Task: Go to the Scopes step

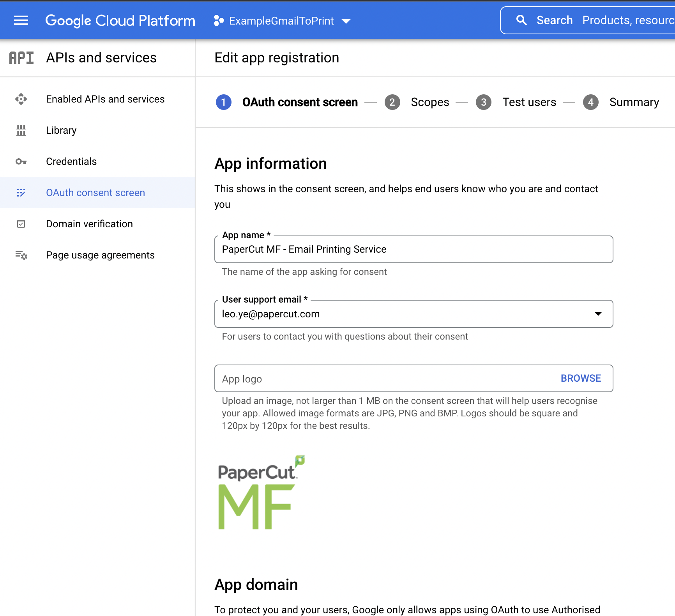Action: (430, 102)
